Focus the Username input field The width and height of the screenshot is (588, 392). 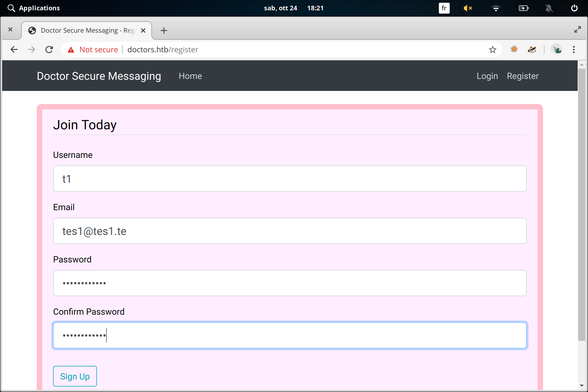click(290, 179)
